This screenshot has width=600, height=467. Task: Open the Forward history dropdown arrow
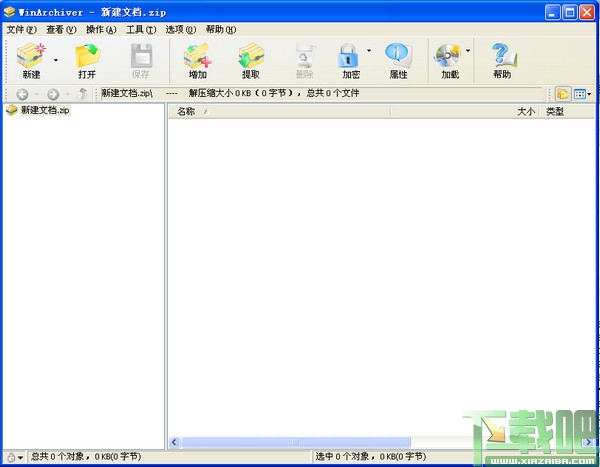point(67,94)
